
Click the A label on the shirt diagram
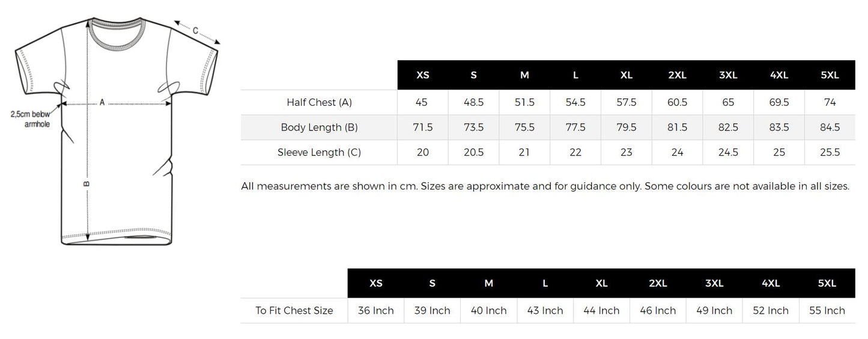(102, 103)
